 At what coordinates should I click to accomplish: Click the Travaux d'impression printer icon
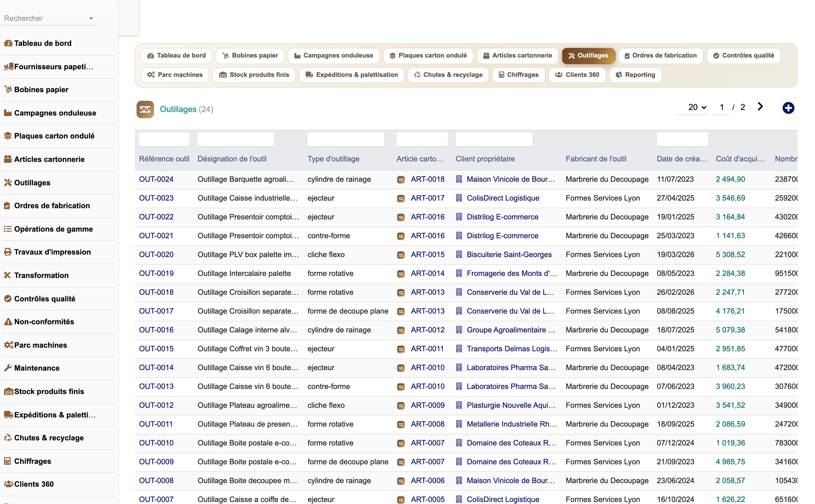coord(8,252)
